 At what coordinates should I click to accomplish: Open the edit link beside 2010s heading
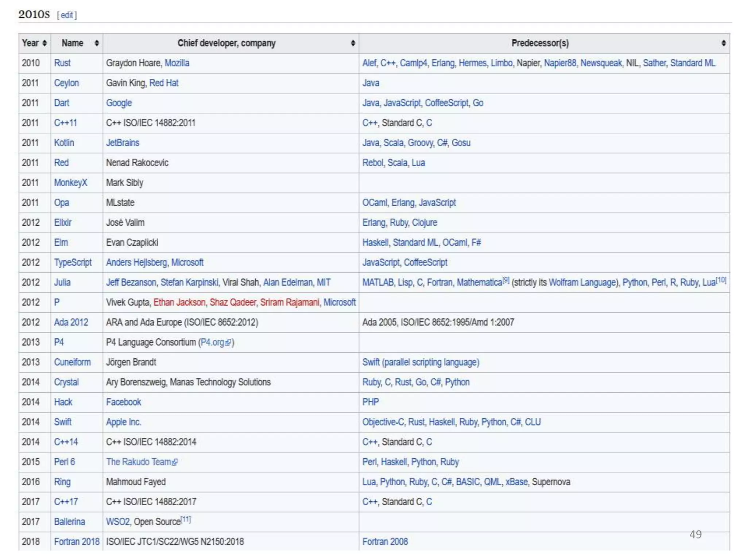pos(67,15)
